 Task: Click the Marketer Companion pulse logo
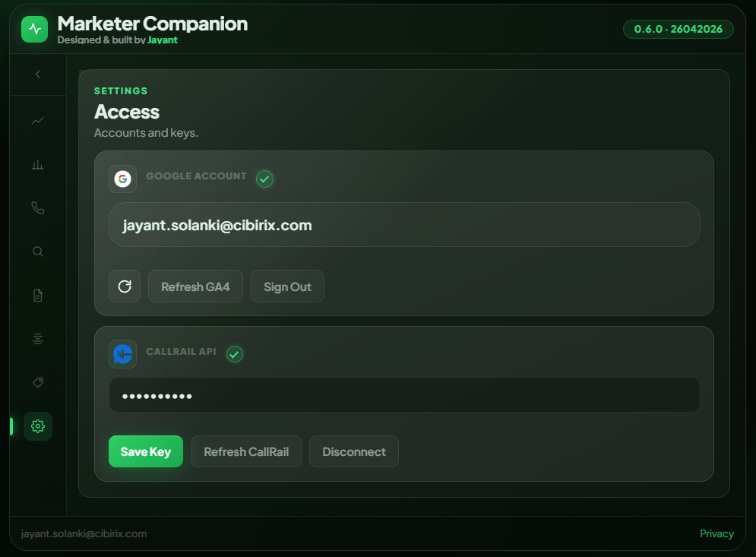coord(35,29)
